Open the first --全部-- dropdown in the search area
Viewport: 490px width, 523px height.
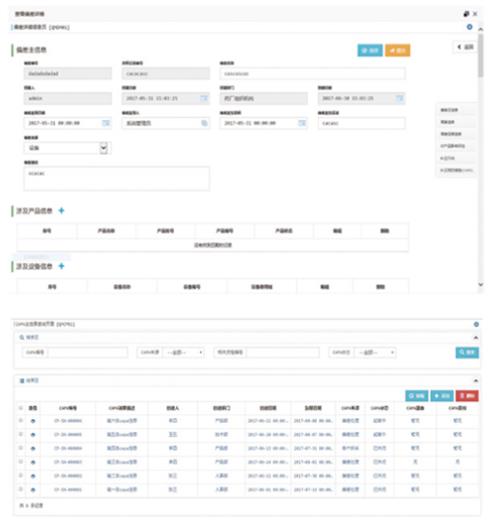point(184,352)
